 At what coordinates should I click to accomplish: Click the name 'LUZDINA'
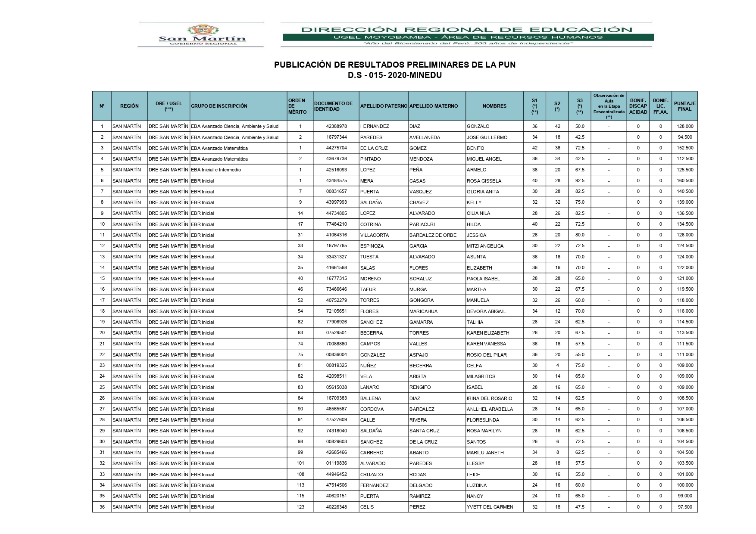click(477, 485)
